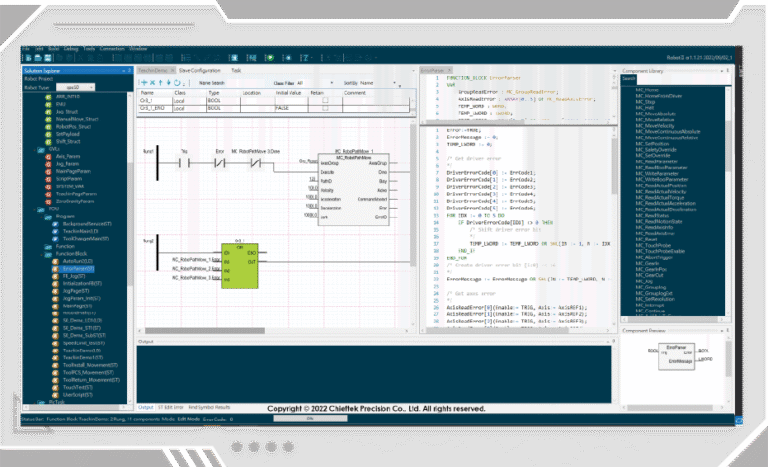Click the Search tab in Component Library
Image resolution: width=768 pixels, height=467 pixels.
click(x=628, y=78)
